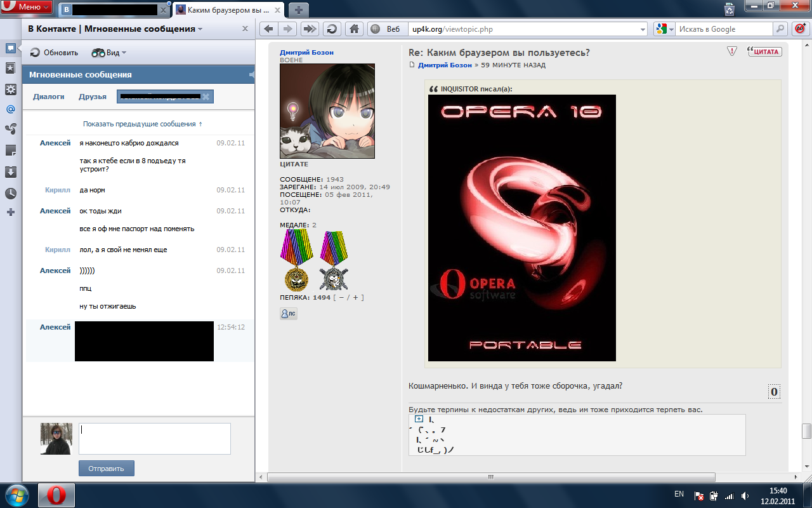Click the user photo beside message box
This screenshot has height=508, width=812.
(x=56, y=439)
